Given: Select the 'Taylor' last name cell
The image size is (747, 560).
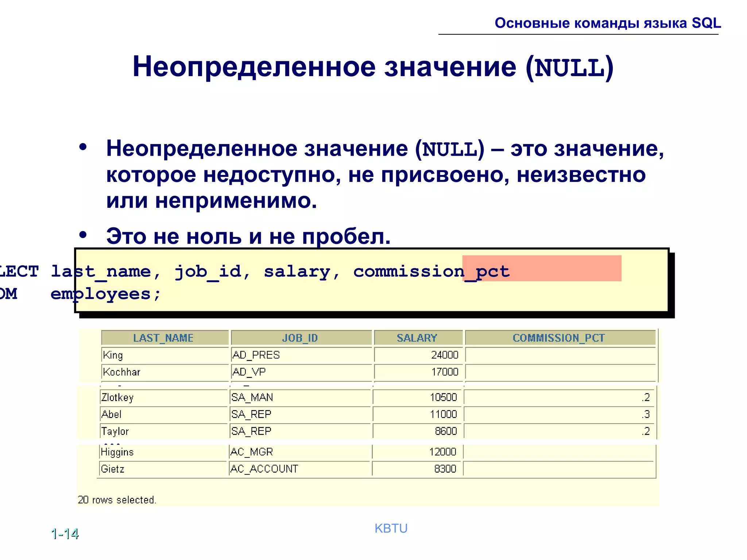Looking at the screenshot, I should pos(163,431).
